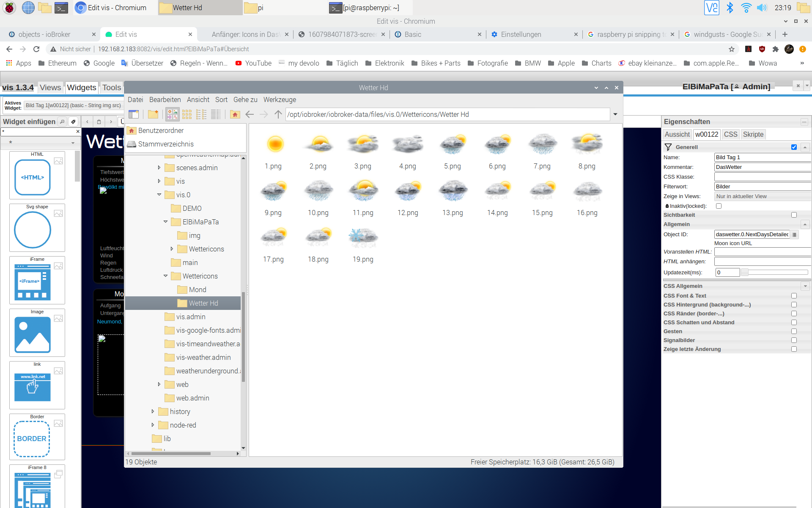Open the path bar dropdown arrow
The height and width of the screenshot is (508, 812).
click(x=615, y=114)
